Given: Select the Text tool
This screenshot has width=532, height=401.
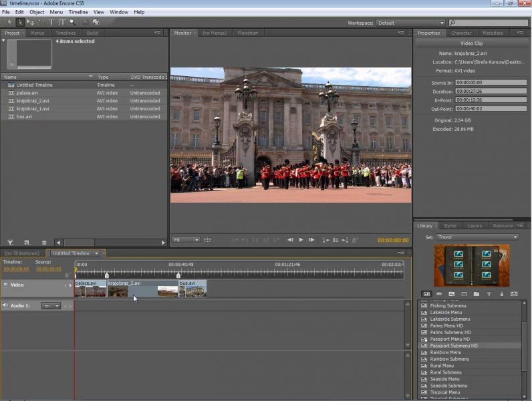Looking at the screenshot, I should tap(52, 22).
